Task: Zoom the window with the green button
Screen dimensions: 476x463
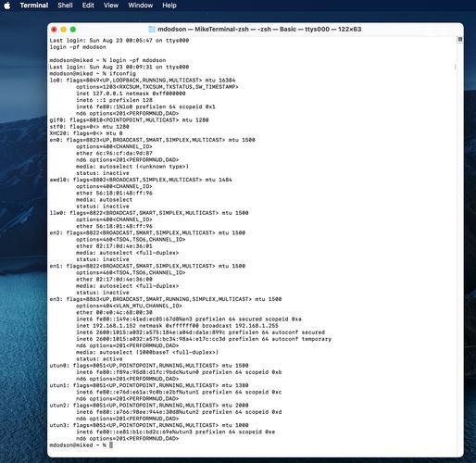Action: 73,30
